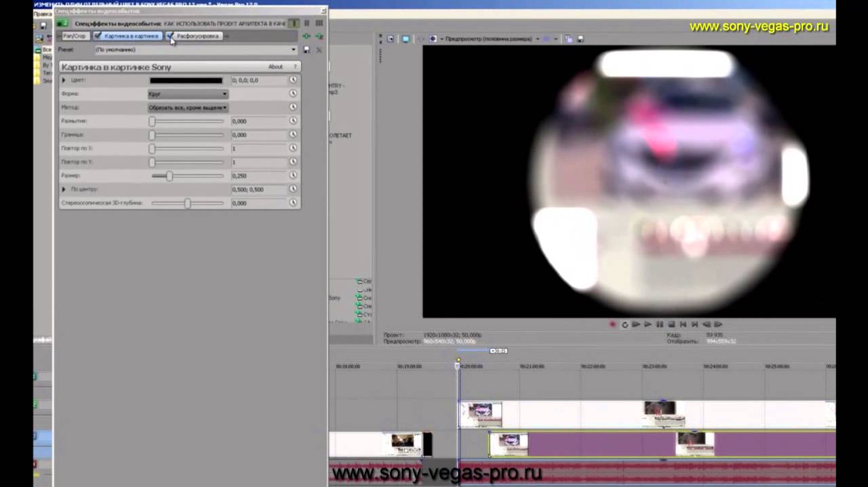Toggle the animate clock on the Граница row
This screenshot has width=868, height=487.
tap(293, 134)
